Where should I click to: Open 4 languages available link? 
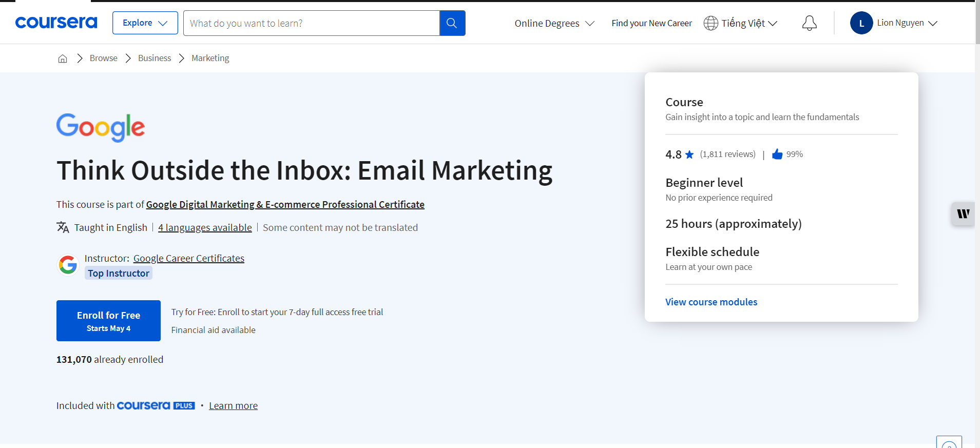[x=205, y=227]
